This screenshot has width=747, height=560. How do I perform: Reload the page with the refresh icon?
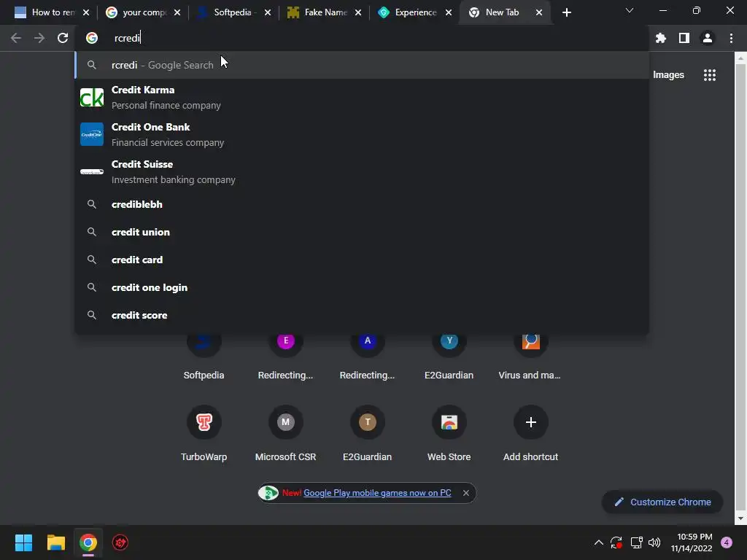pyautogui.click(x=63, y=38)
